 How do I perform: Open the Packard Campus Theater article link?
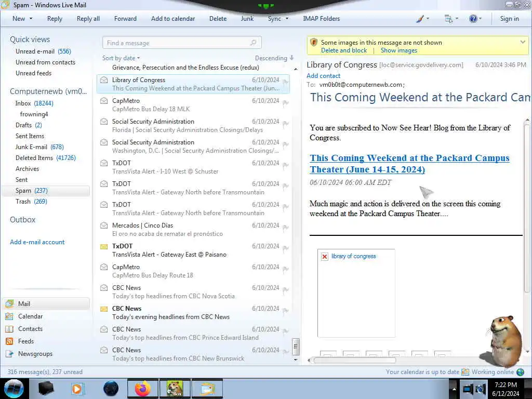coord(409,164)
